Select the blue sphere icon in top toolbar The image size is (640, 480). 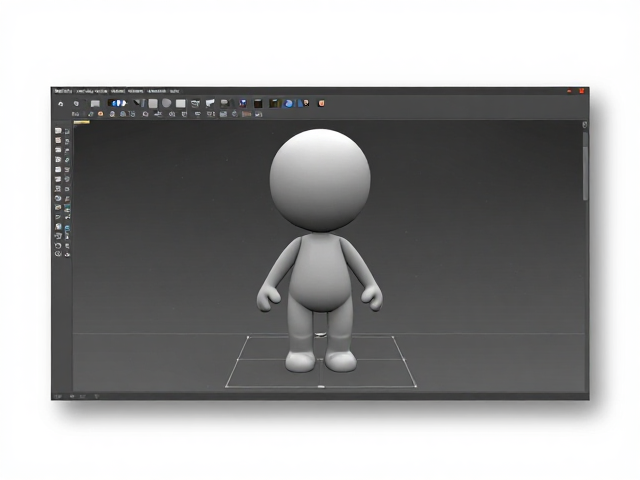(289, 104)
